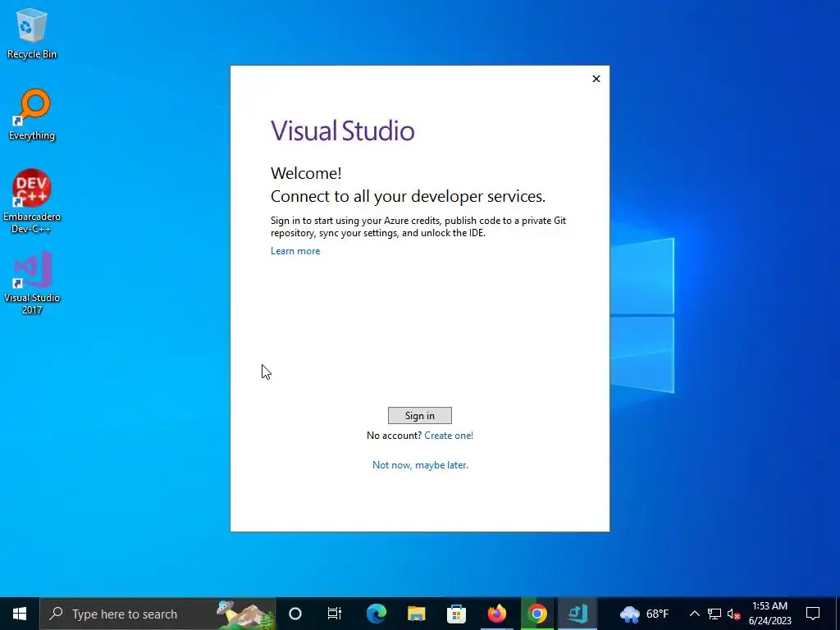Screen dimensions: 840x630
Task: Select the Embarcadero Dev-C++ desktop shortcut
Action: click(x=32, y=202)
